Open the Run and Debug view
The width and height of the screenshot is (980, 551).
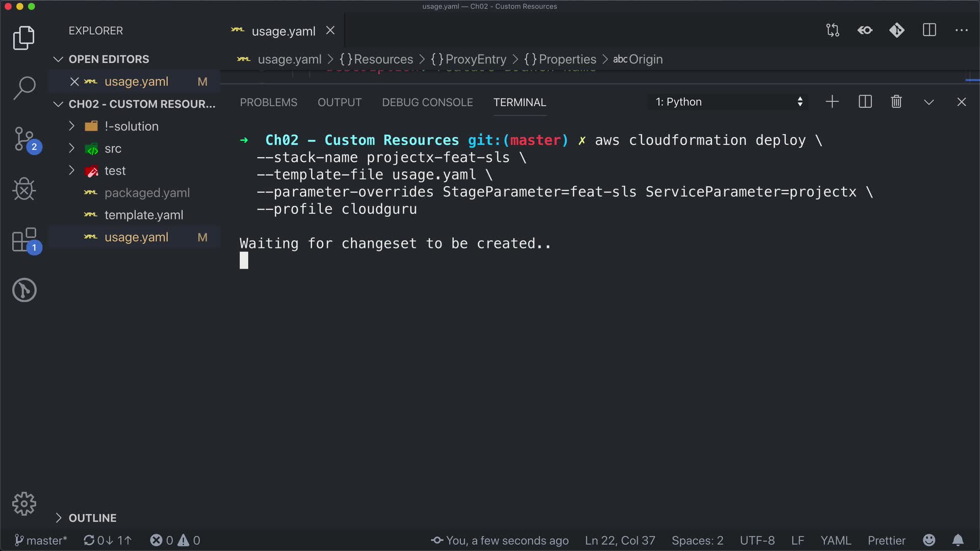click(24, 189)
